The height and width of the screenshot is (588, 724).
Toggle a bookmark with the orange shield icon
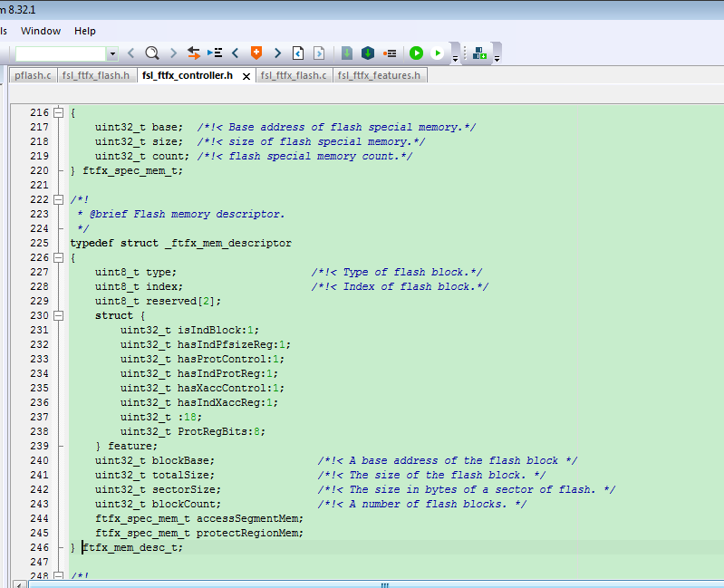[x=256, y=53]
